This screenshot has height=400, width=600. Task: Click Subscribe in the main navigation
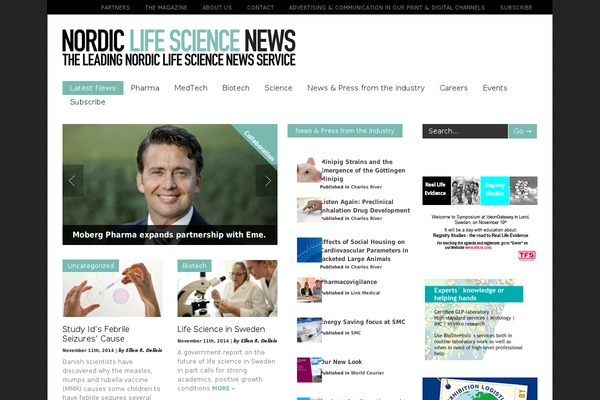pyautogui.click(x=87, y=102)
